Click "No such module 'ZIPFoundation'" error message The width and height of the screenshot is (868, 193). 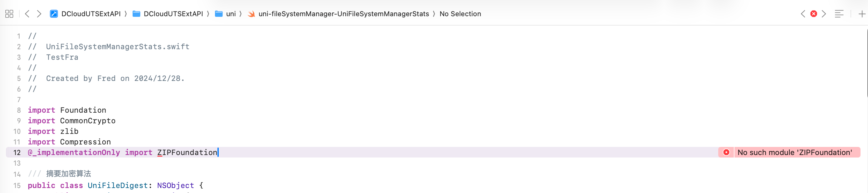coord(795,152)
